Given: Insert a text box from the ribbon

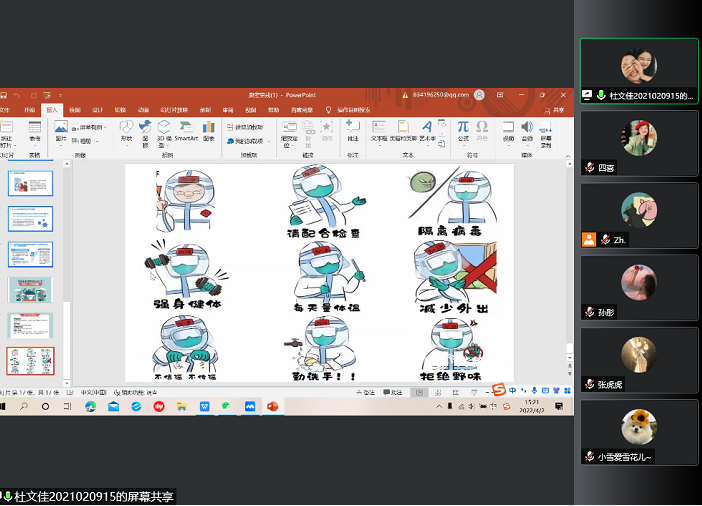Looking at the screenshot, I should [379, 130].
